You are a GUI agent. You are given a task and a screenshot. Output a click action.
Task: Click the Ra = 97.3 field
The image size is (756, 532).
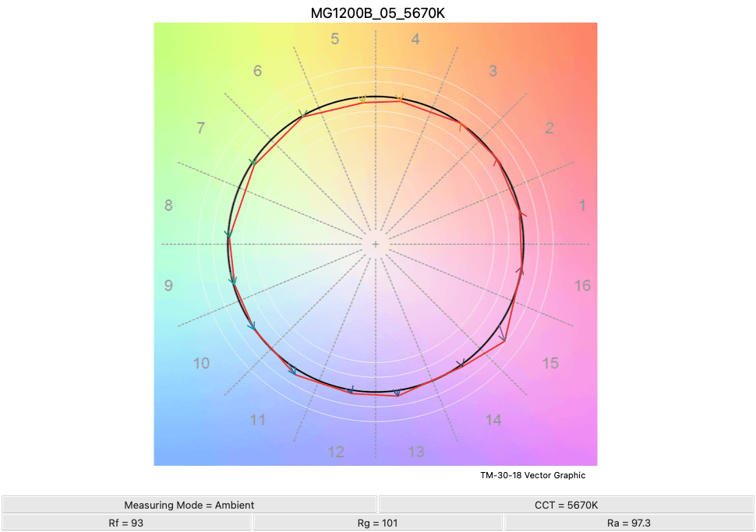tap(629, 523)
